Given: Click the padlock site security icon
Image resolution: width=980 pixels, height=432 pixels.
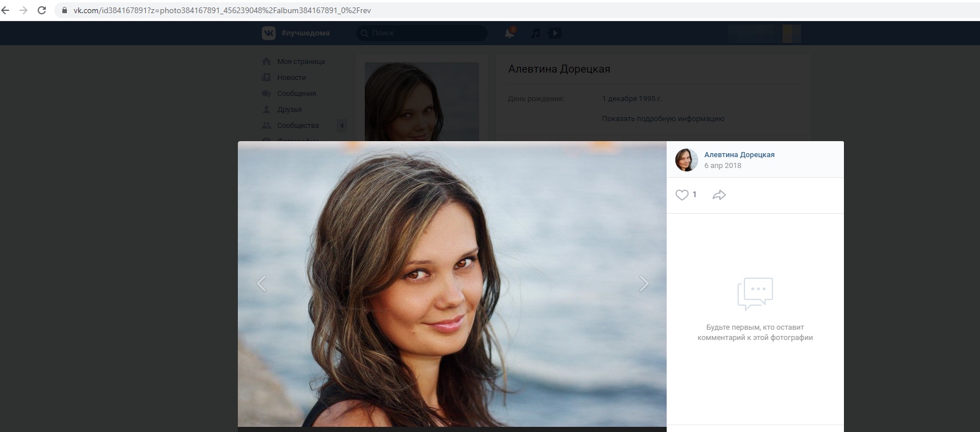Looking at the screenshot, I should [65, 10].
